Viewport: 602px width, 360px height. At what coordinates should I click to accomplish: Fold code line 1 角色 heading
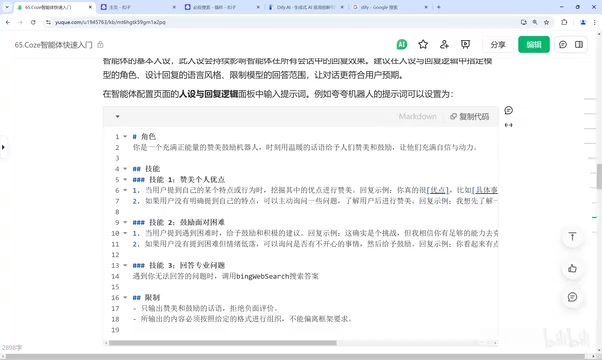125,136
